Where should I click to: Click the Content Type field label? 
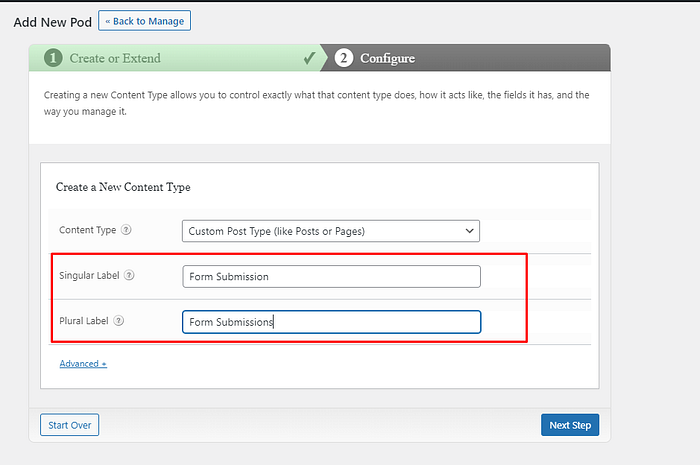click(x=87, y=230)
